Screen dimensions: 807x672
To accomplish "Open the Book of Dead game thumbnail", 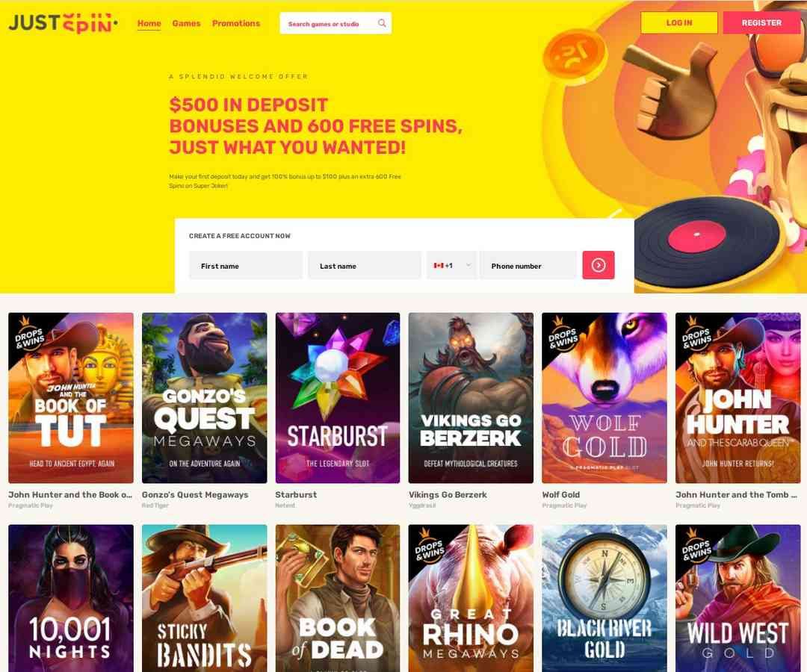I will coord(338,598).
